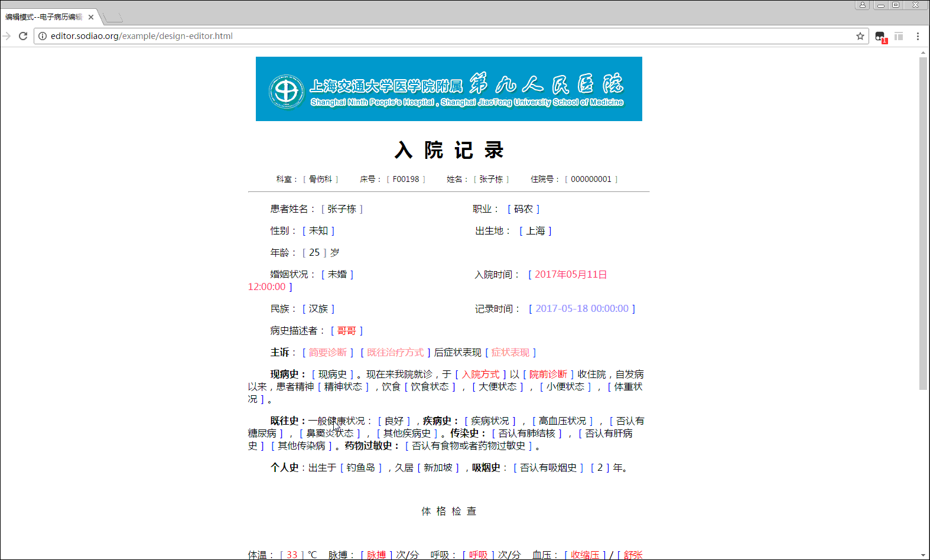Edit residence field 新加坡

point(438,468)
